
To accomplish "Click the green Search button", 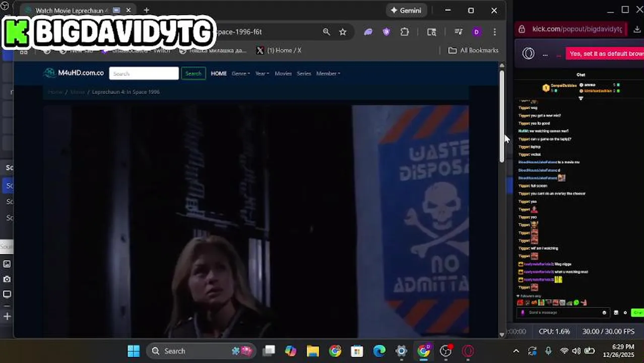I will (193, 74).
